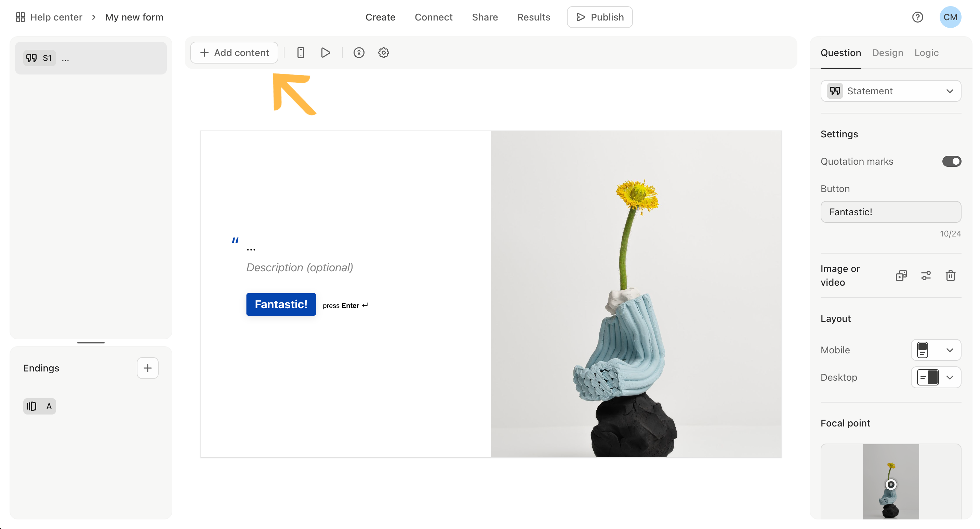Click the Publish button
The image size is (980, 529).
pos(599,17)
